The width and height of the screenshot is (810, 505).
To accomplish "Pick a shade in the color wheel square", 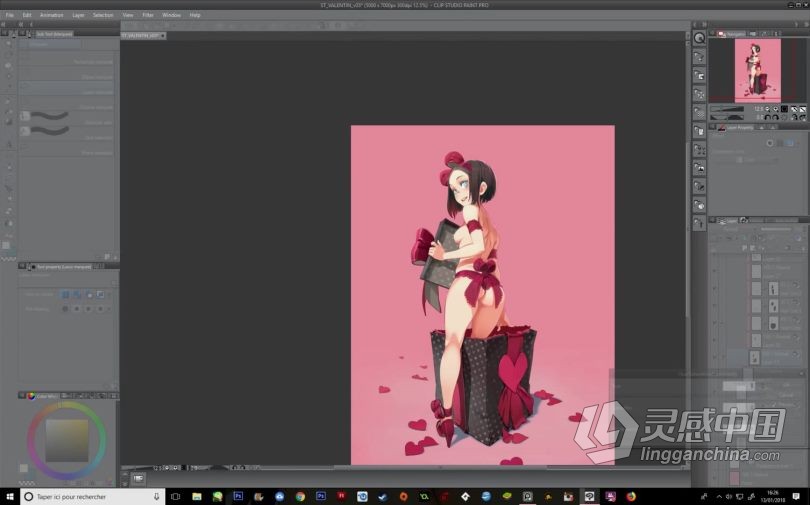I will tap(67, 440).
